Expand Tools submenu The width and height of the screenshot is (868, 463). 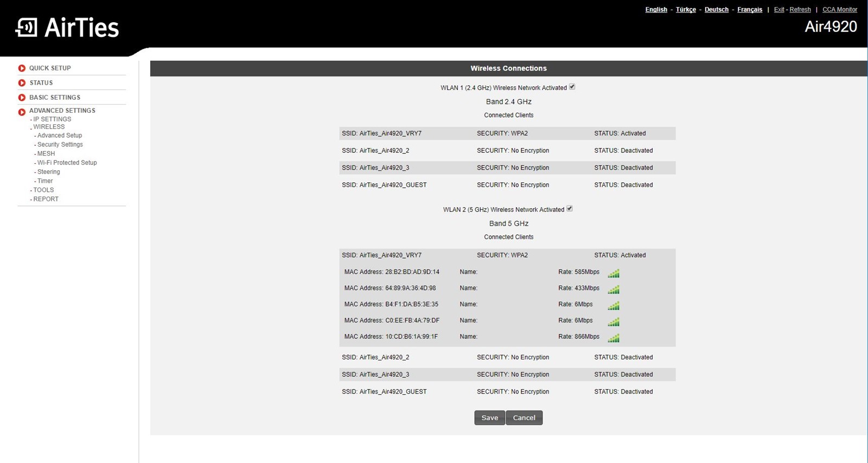point(43,190)
